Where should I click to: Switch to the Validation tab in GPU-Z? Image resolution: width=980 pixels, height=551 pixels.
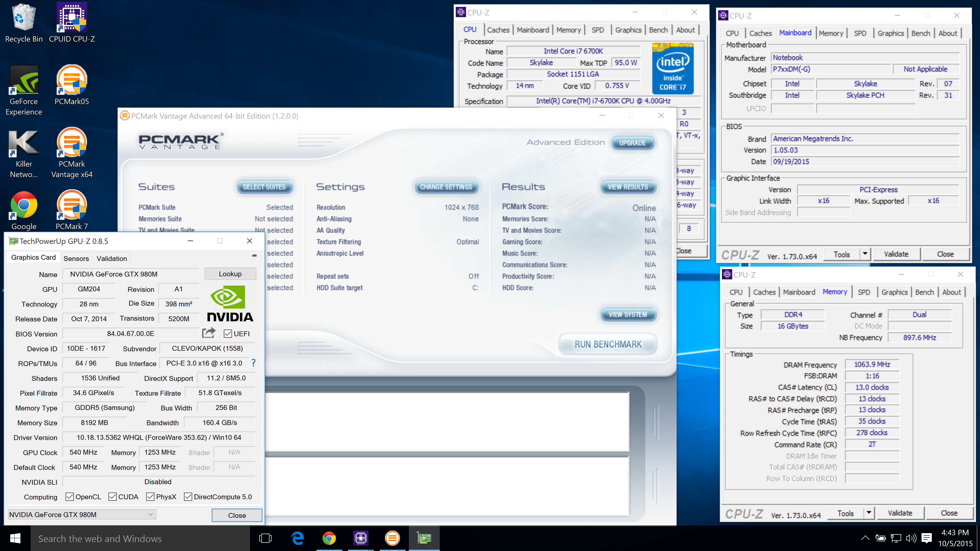click(x=112, y=258)
